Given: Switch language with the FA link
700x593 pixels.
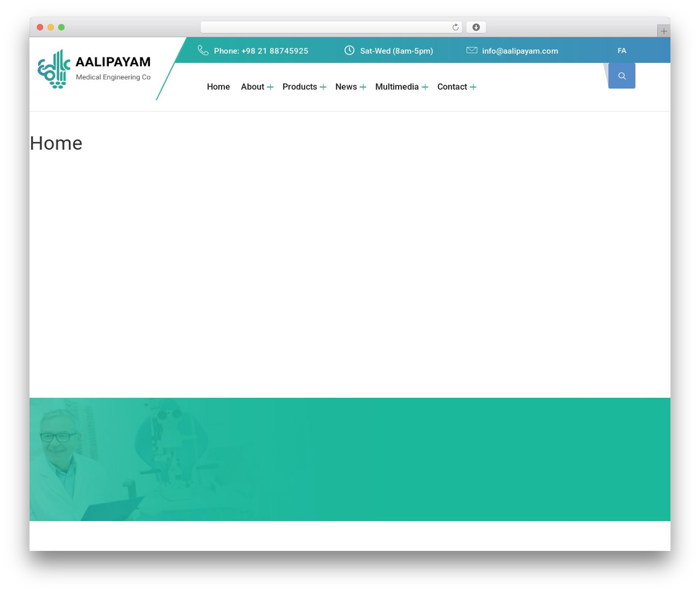Looking at the screenshot, I should (x=622, y=50).
